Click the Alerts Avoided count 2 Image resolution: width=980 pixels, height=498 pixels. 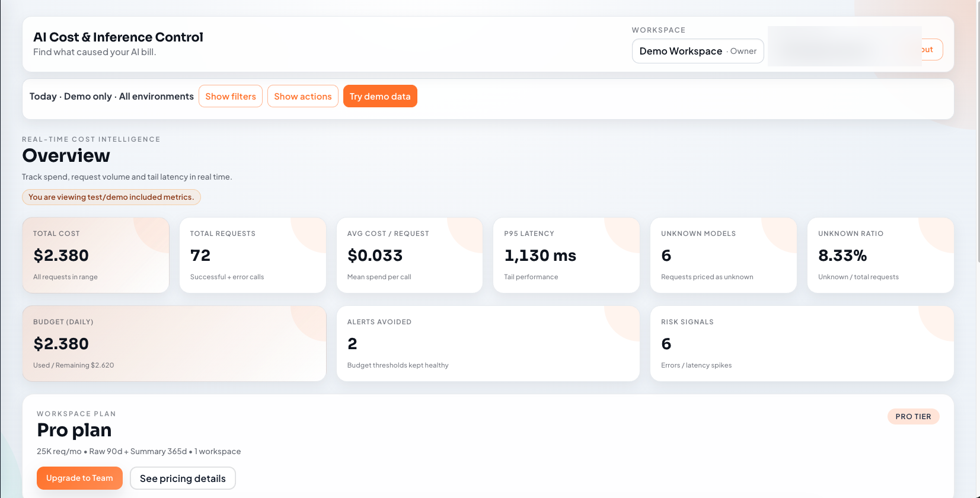pyautogui.click(x=352, y=344)
